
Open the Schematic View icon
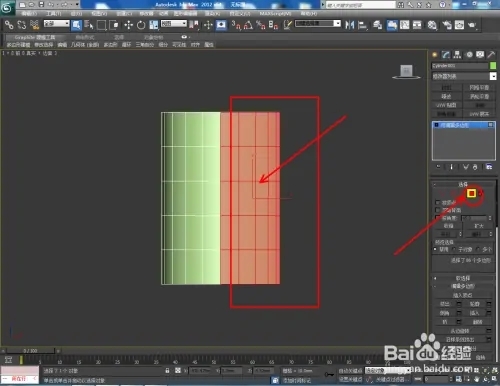click(417, 25)
